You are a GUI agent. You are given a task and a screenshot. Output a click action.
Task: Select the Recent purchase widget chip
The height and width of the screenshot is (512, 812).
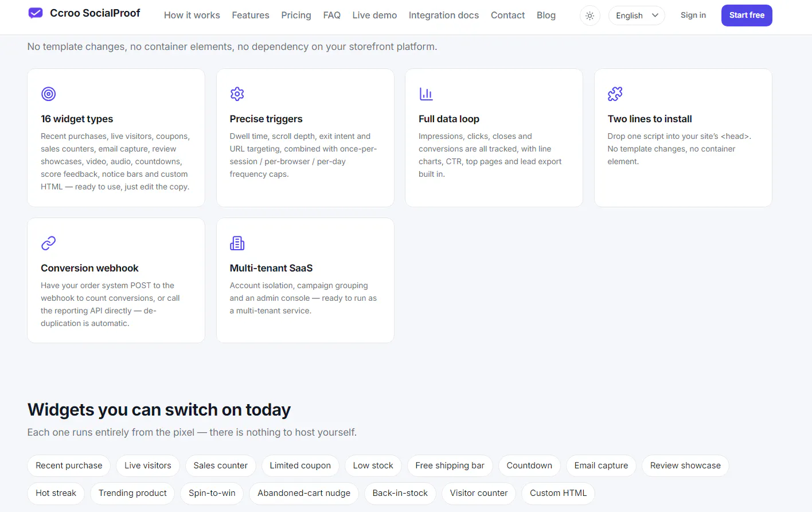click(69, 466)
